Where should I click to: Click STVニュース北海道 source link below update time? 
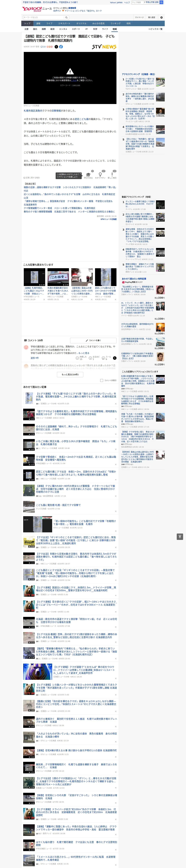point(108,219)
